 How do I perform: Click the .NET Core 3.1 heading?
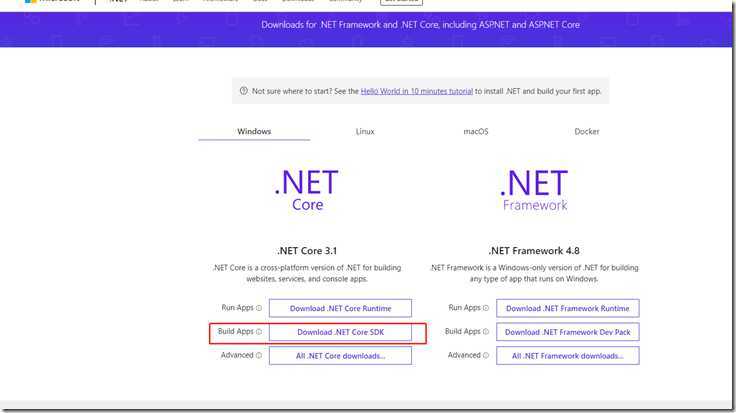307,251
